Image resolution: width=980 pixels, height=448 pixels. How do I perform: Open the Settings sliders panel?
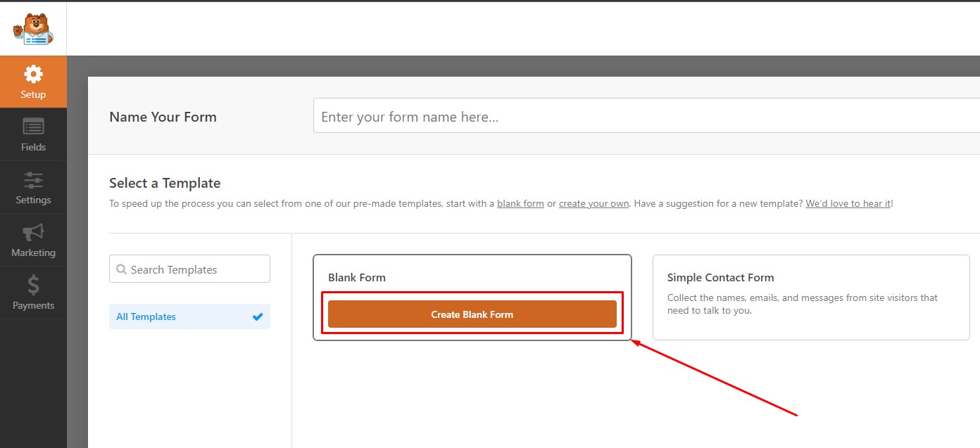[33, 188]
